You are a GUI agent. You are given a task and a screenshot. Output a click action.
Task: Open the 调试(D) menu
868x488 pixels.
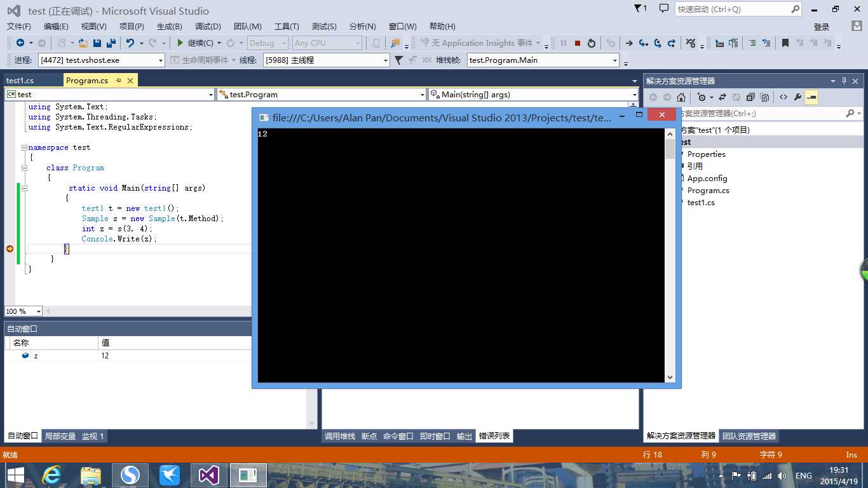click(x=208, y=26)
